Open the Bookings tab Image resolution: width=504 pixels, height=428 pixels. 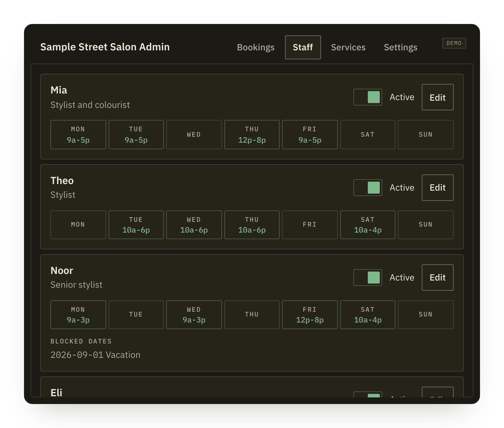click(256, 47)
